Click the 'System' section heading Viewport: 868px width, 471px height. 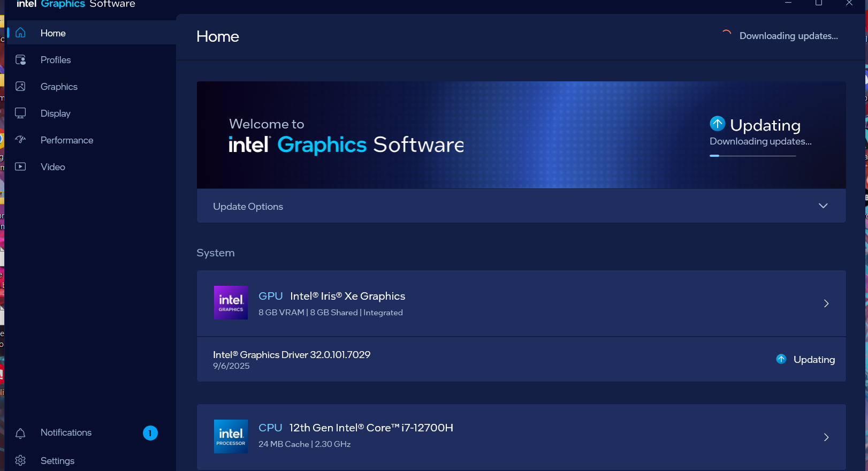coord(216,253)
